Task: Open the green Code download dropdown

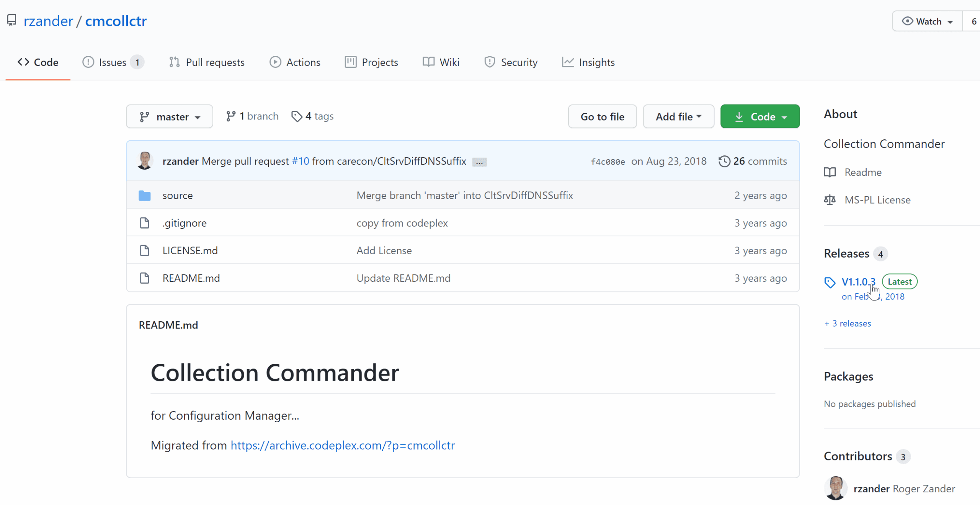Action: pyautogui.click(x=760, y=116)
